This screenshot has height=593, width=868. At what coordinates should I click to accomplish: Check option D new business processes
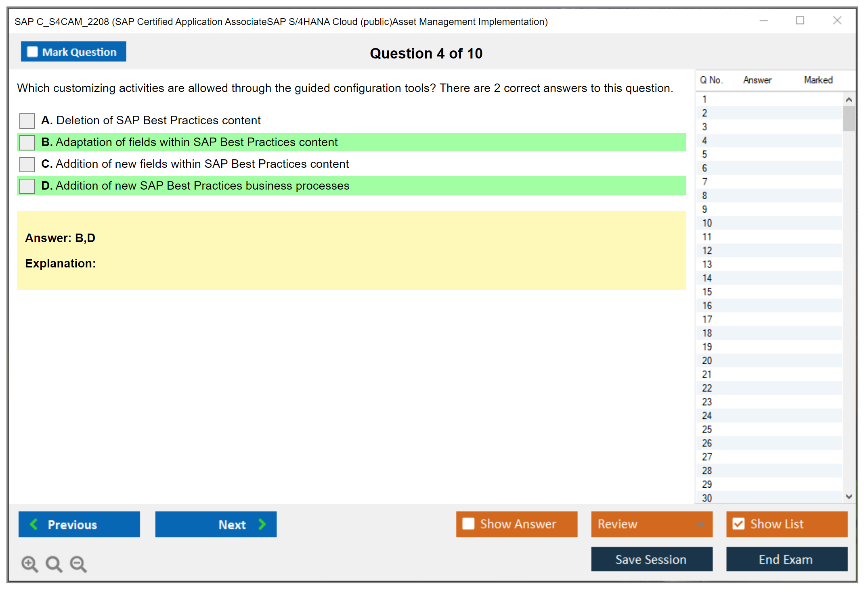tap(27, 186)
